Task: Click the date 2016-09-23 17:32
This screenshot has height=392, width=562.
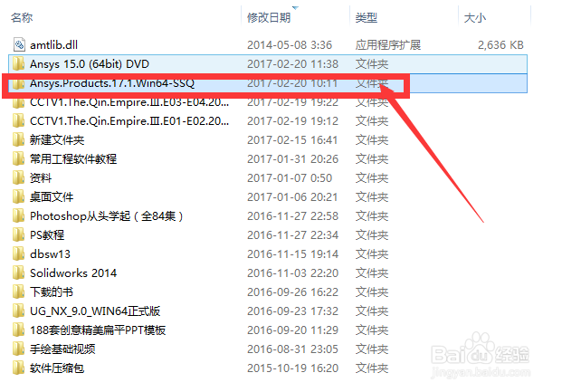Action: point(292,311)
